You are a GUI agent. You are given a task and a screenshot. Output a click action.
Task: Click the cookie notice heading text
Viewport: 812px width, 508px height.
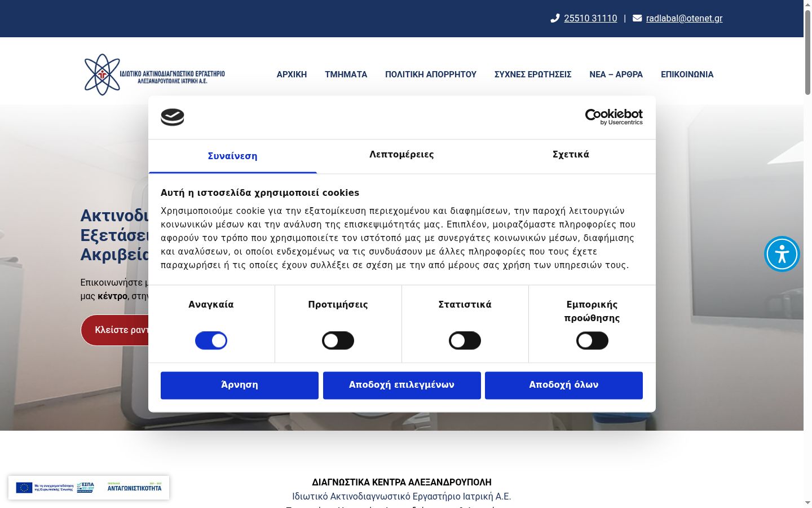coord(260,193)
